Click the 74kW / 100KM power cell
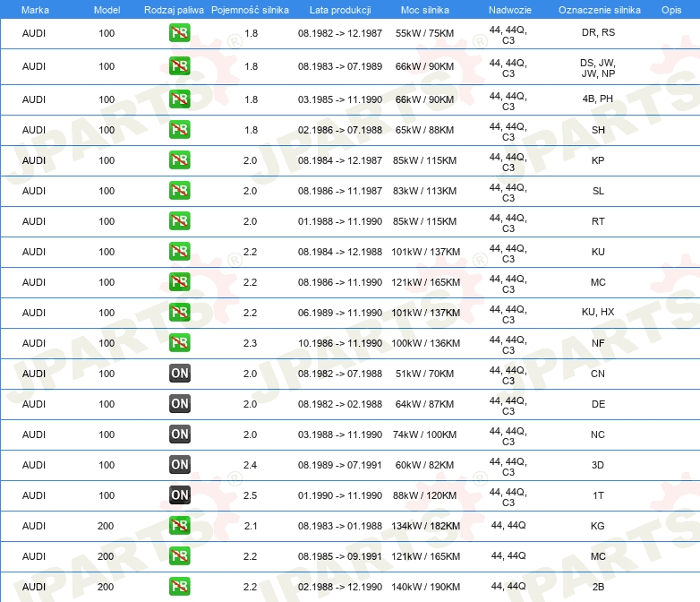 point(424,434)
